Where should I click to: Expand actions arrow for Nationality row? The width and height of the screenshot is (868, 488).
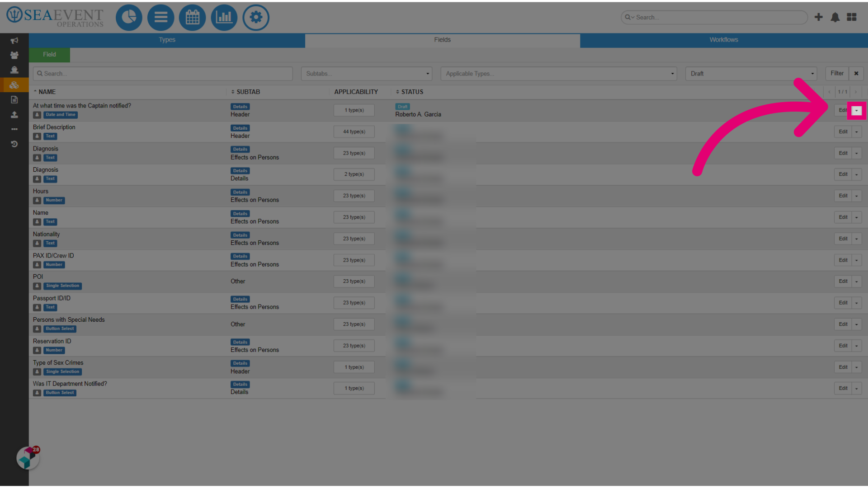[857, 239]
